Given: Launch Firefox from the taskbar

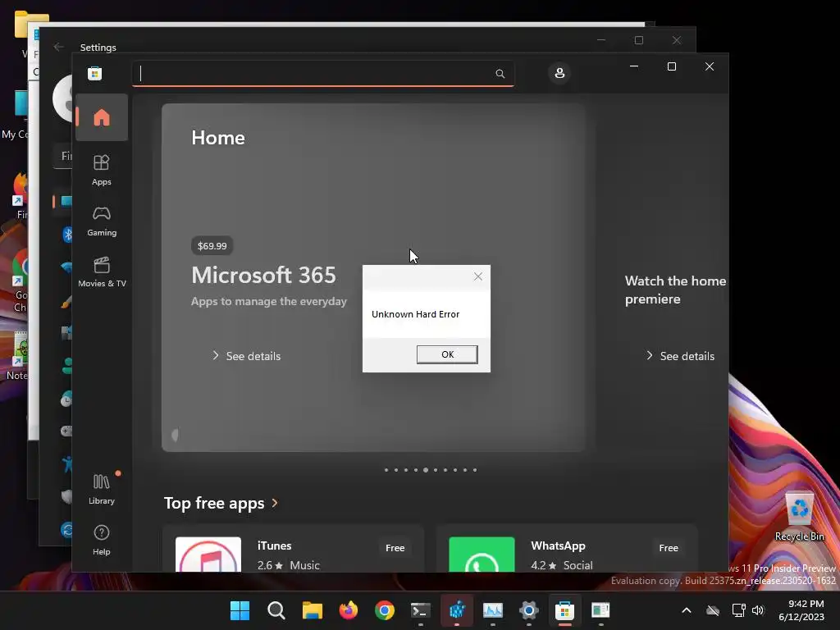Looking at the screenshot, I should (348, 610).
